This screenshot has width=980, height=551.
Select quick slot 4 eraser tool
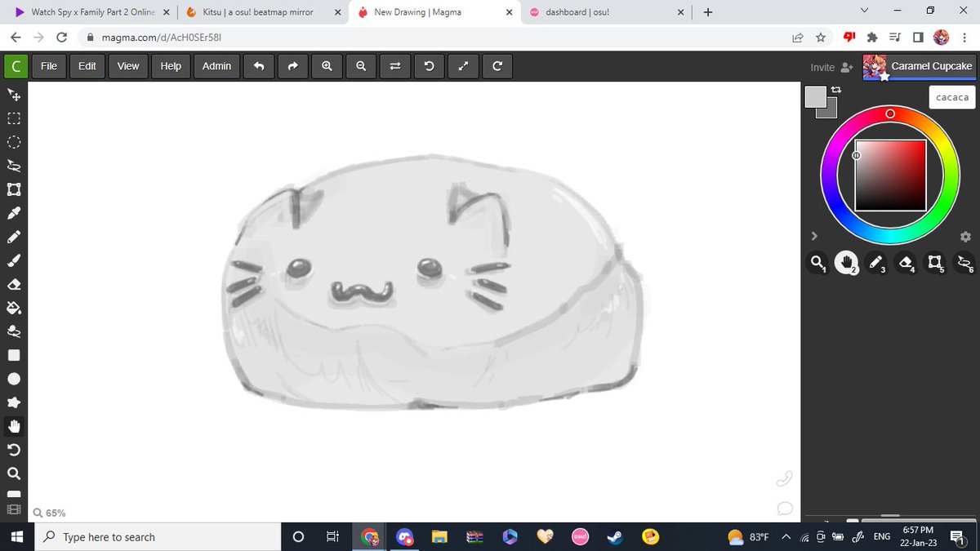[905, 262]
